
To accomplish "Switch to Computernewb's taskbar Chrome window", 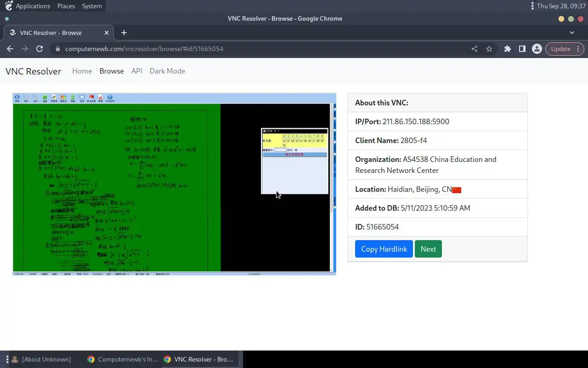I will (123, 359).
